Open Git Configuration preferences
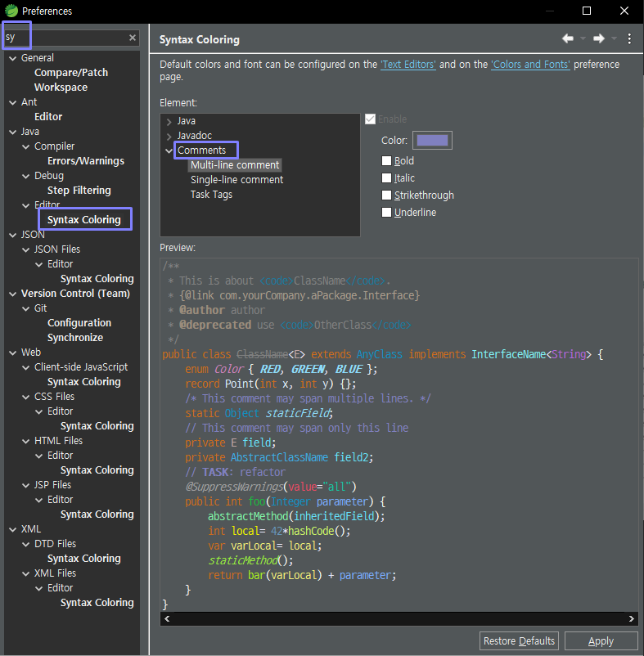This screenshot has height=656, width=644. (x=79, y=323)
